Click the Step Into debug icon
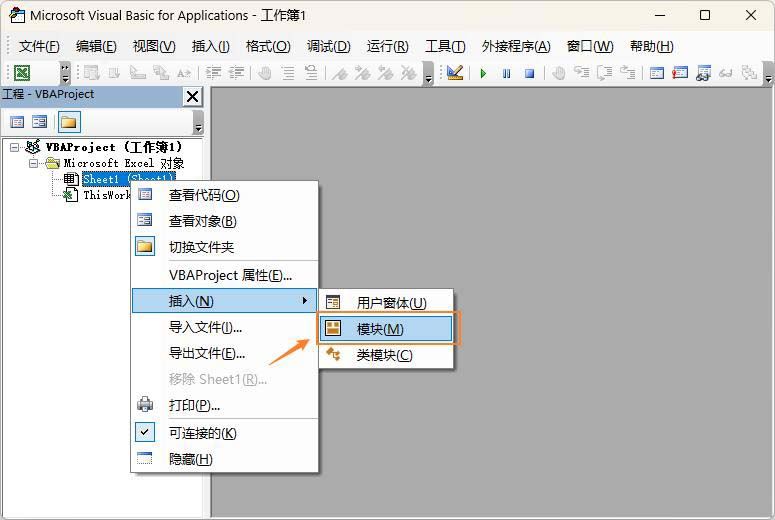This screenshot has height=520, width=775. 582,73
